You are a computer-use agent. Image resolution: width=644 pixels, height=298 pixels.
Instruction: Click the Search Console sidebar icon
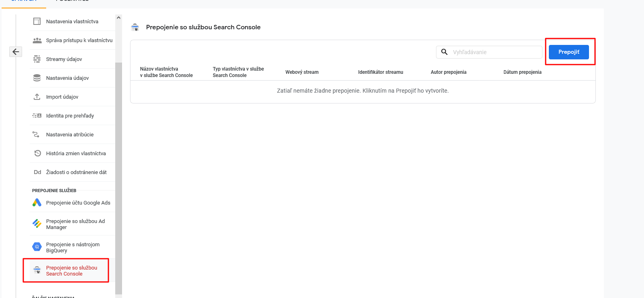(37, 270)
